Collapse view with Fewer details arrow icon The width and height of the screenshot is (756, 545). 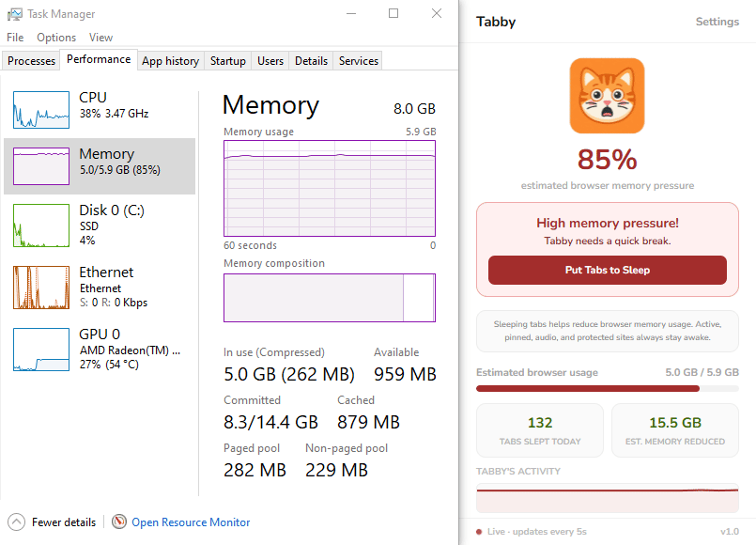point(16,522)
